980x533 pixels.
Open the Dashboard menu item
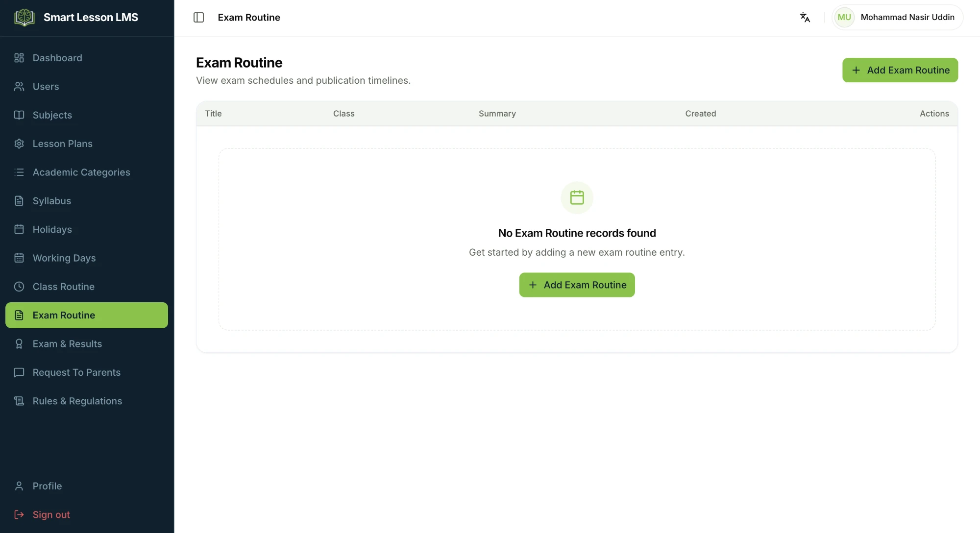(x=87, y=58)
